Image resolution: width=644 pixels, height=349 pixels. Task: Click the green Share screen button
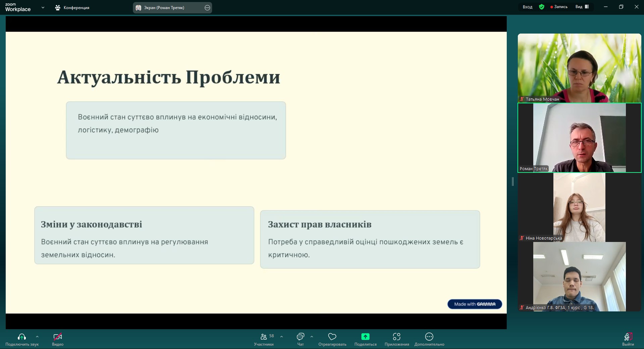(365, 337)
